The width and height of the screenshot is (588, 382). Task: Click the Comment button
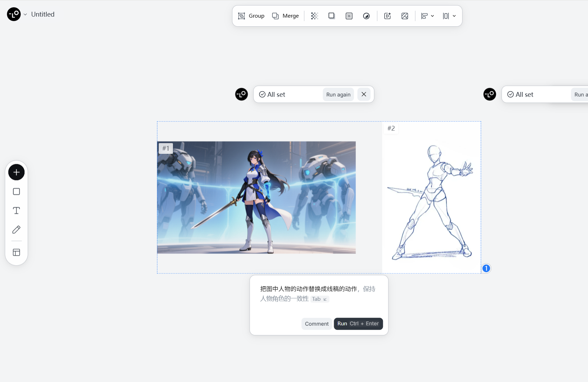click(316, 324)
